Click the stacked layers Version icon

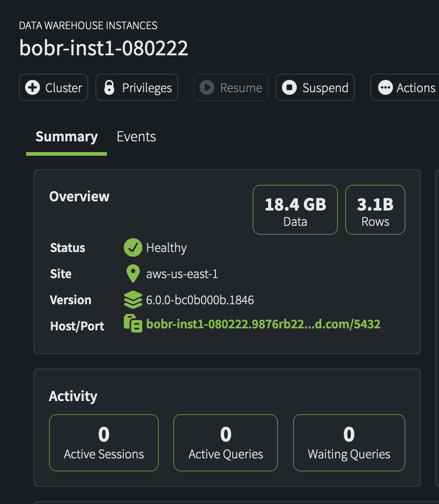pyautogui.click(x=133, y=300)
